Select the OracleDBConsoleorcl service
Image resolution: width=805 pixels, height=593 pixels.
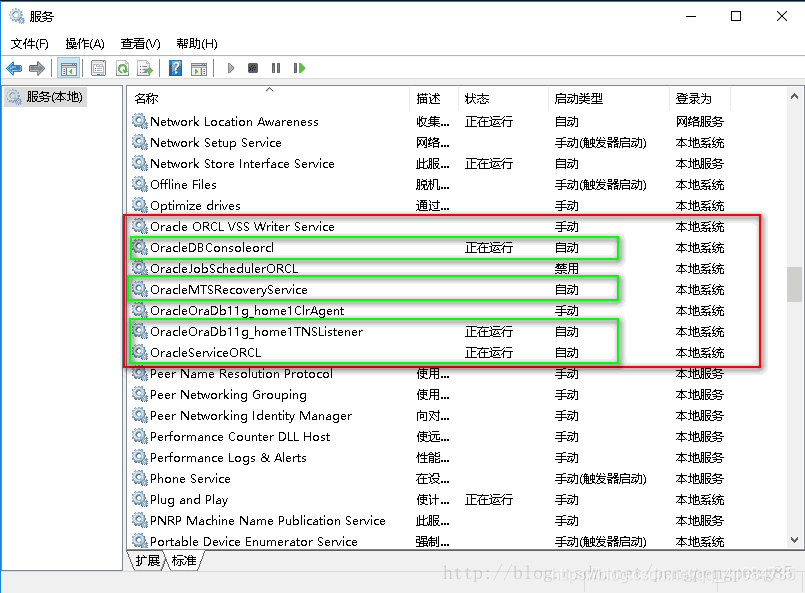(x=429, y=248)
